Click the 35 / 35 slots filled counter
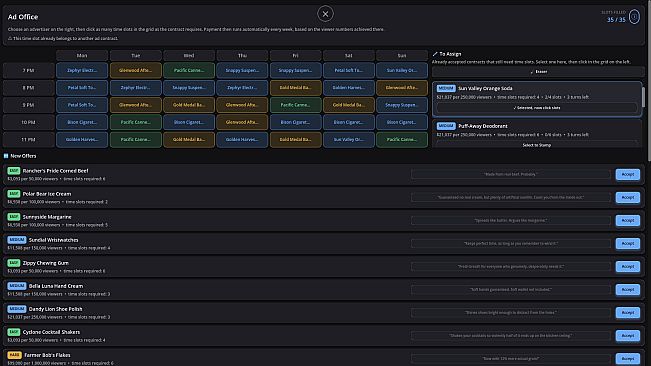The image size is (651, 366). [616, 20]
